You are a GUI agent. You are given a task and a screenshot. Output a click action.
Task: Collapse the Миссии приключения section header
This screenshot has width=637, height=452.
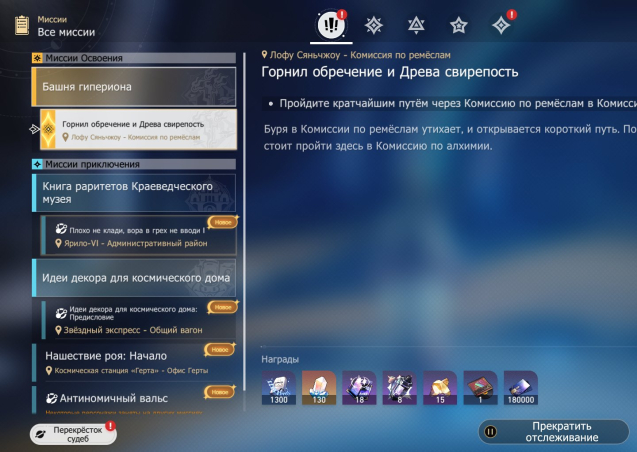click(x=134, y=164)
